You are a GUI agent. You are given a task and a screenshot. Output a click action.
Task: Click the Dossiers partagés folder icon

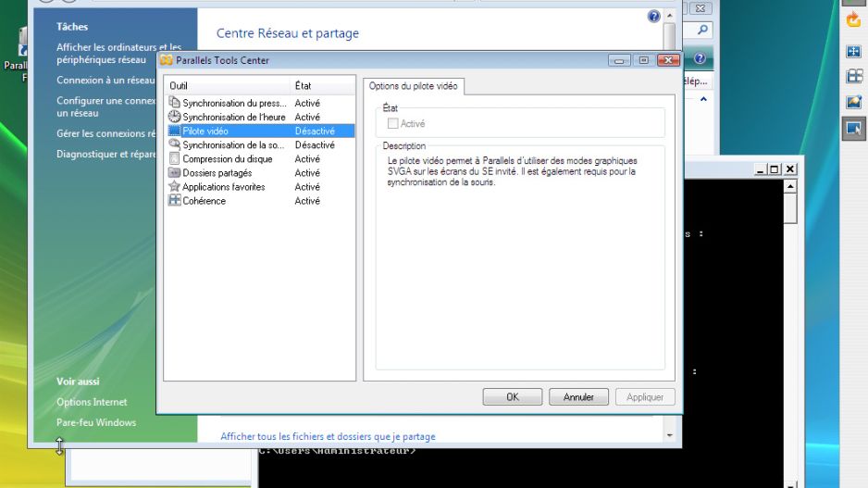(174, 172)
